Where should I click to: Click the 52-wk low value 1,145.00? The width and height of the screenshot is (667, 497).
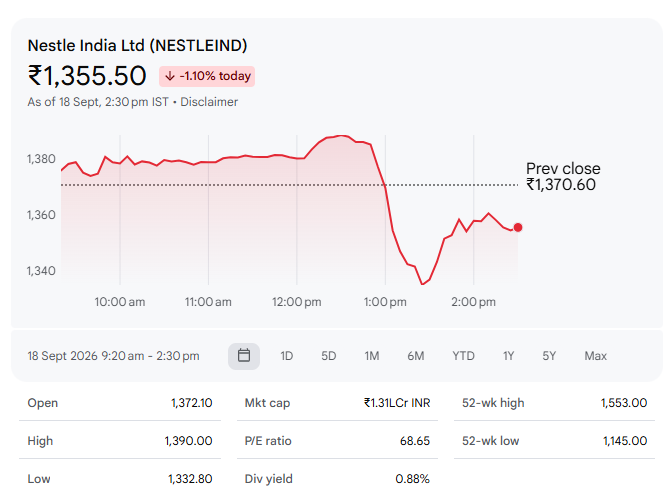625,441
